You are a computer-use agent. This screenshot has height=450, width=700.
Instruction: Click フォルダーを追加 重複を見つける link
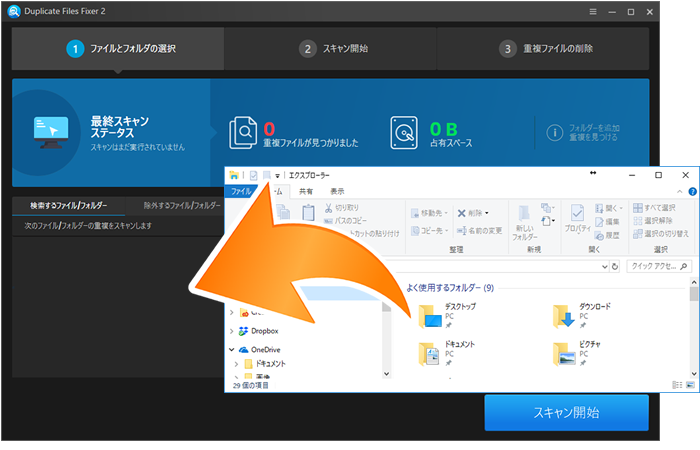[594, 133]
